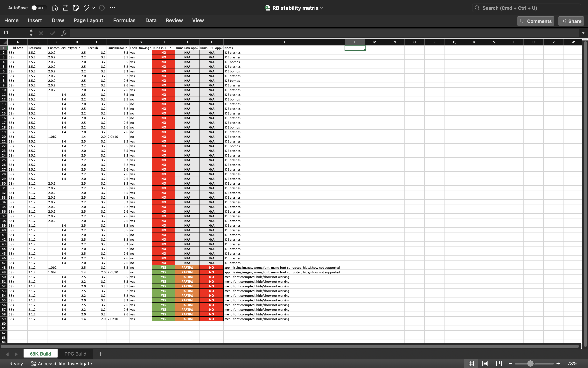Click the Redo icon
Screen dimensions: 588x368
[102, 8]
